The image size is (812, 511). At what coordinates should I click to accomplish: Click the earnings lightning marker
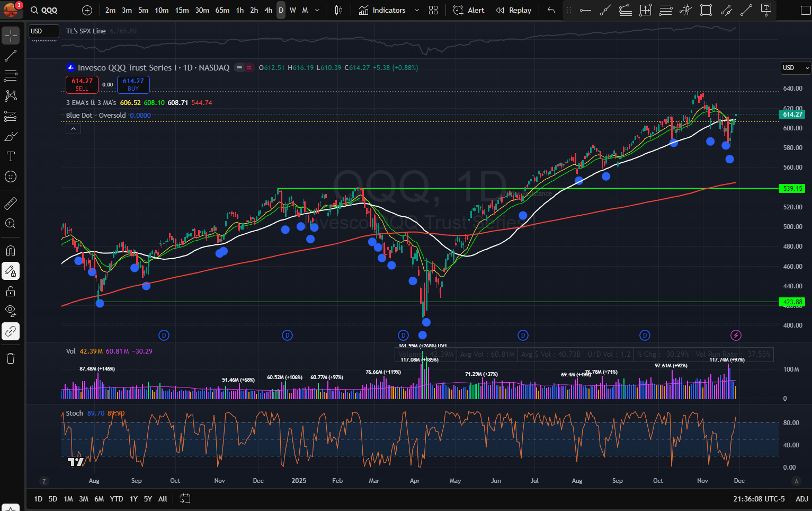tap(736, 335)
